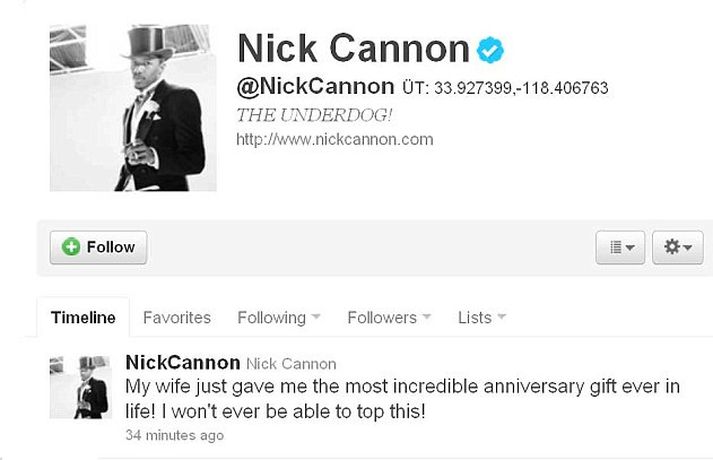Image resolution: width=713 pixels, height=460 pixels.
Task: Expand the Followers dropdown tab
Action: coord(389,317)
